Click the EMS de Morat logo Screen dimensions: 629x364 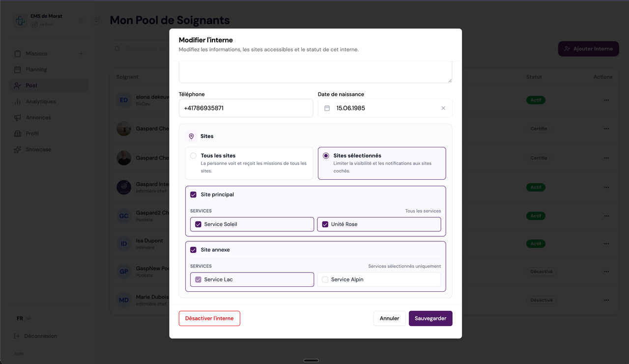(20, 21)
